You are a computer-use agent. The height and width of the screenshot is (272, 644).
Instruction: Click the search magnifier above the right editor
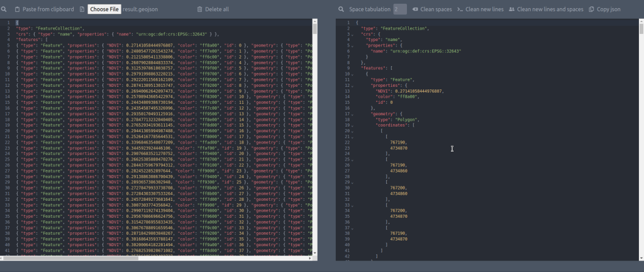341,9
